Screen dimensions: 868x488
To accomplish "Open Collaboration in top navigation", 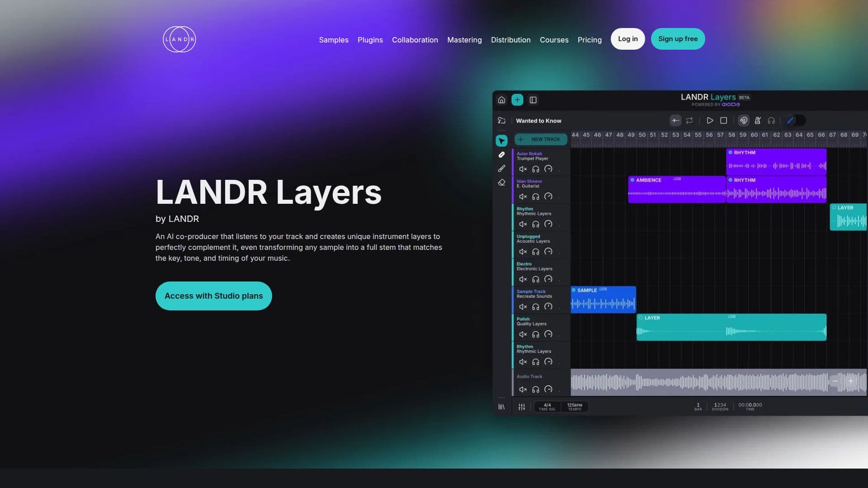I will click(415, 40).
